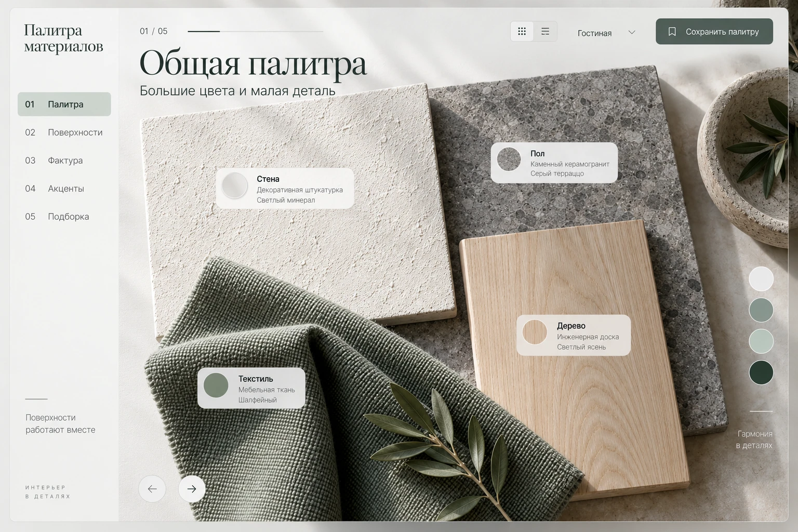Save palette with Сохранить палитру button

pyautogui.click(x=714, y=32)
